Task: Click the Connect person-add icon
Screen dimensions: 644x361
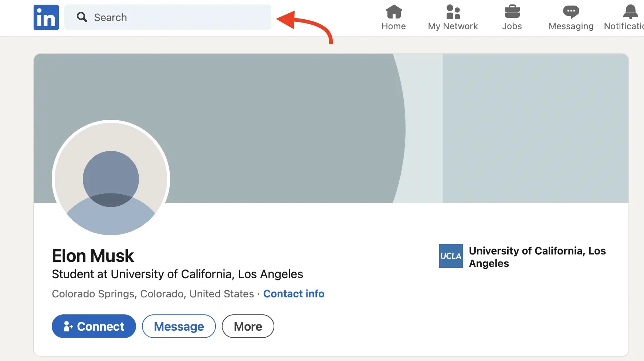Action: coord(68,326)
